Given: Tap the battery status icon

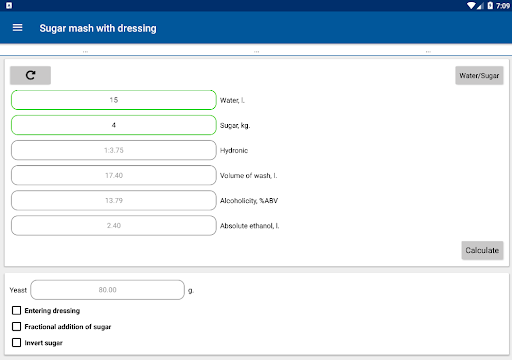Looking at the screenshot, I should click(x=490, y=6).
